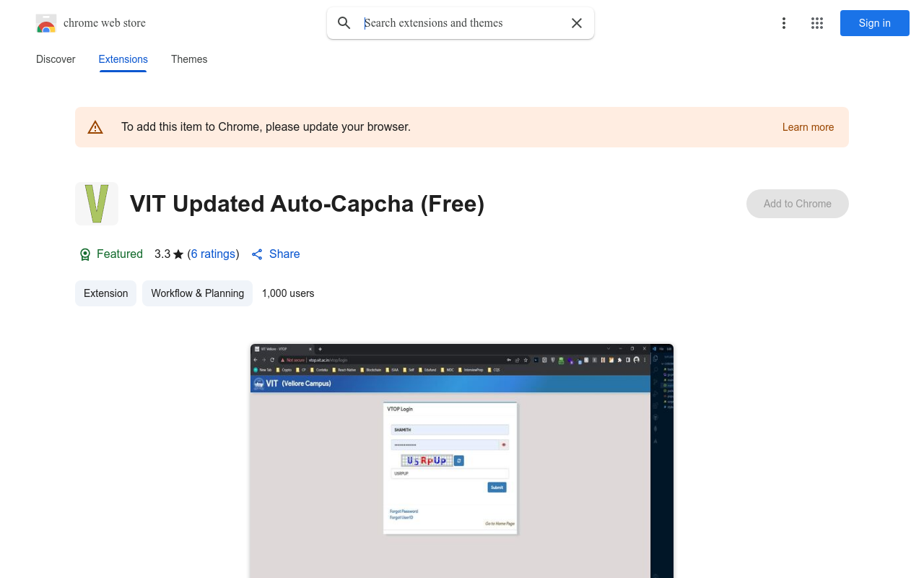Screen dimensions: 924x578
Task: Open the 6 ratings link
Action: (x=213, y=254)
